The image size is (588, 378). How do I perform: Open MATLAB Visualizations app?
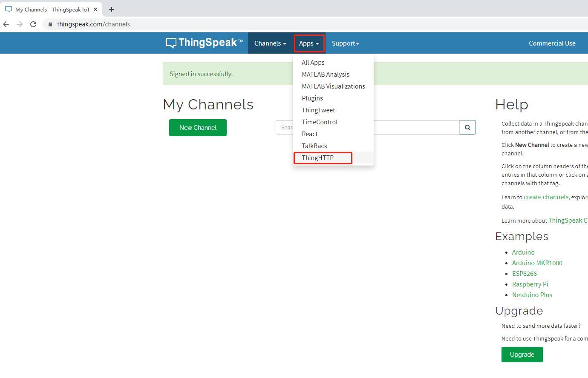pyautogui.click(x=333, y=86)
